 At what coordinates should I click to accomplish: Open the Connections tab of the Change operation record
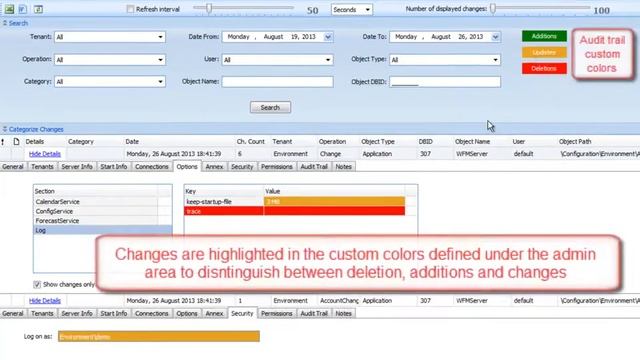(x=151, y=167)
